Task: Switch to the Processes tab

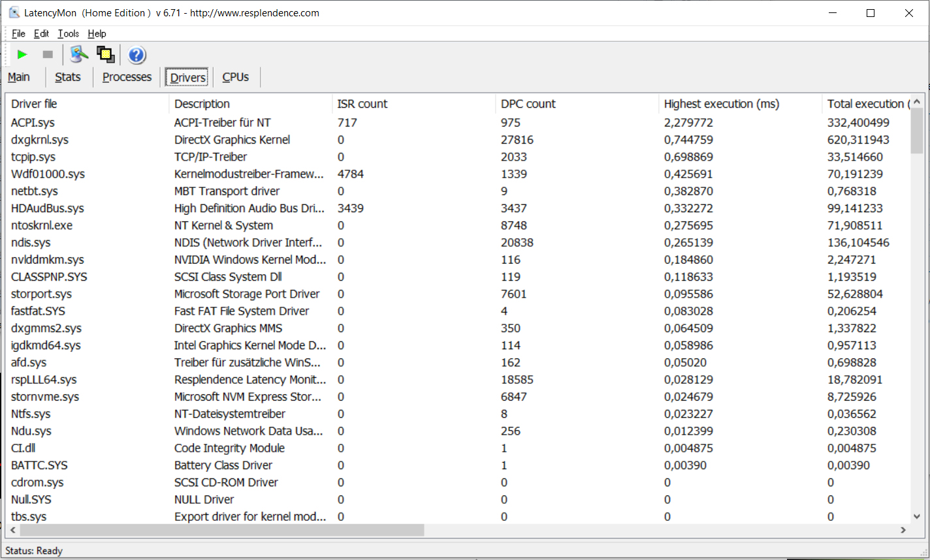Action: tap(127, 77)
